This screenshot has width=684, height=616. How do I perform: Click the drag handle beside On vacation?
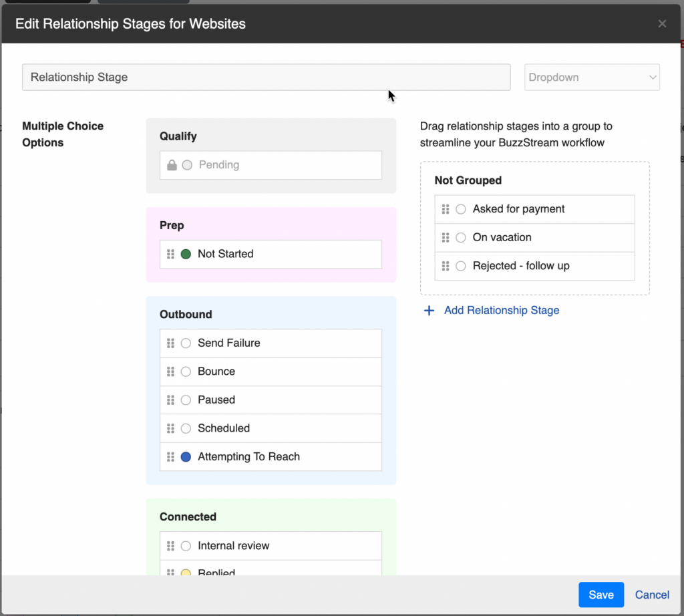click(x=446, y=237)
